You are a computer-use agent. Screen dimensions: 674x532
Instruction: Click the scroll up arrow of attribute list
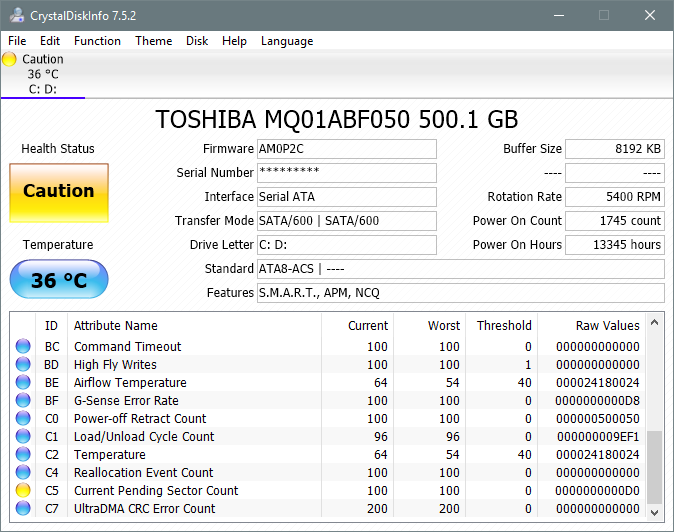[x=655, y=322]
